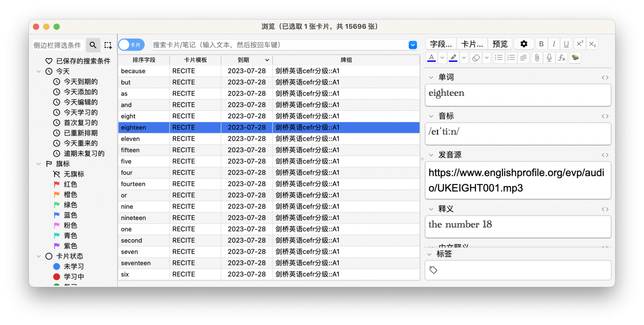Collapse the 音标 field
The width and height of the screenshot is (644, 325).
[431, 116]
